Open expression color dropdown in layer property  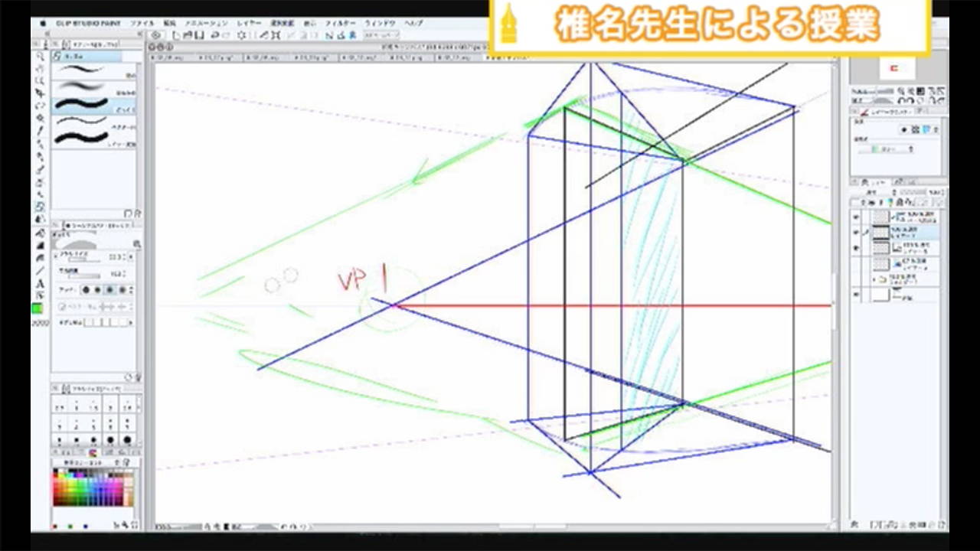[886, 150]
